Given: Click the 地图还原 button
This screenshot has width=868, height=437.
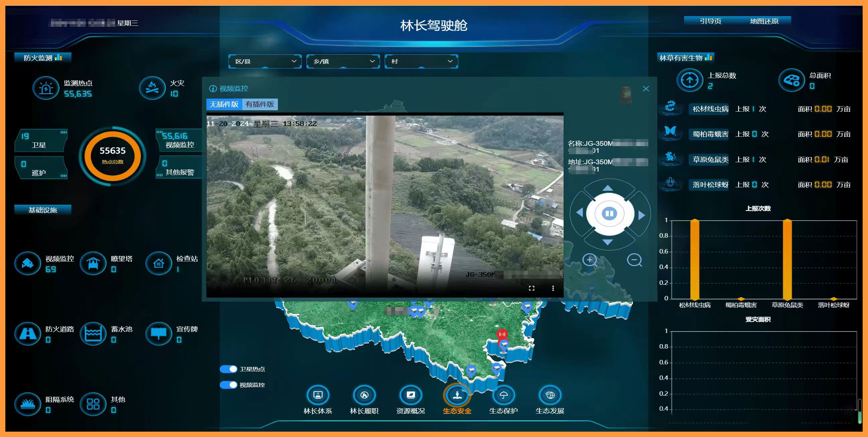Looking at the screenshot, I should 764,21.
